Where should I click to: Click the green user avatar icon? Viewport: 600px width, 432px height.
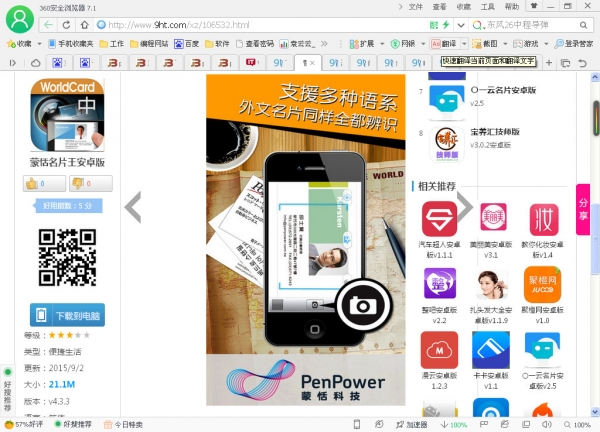[20, 19]
